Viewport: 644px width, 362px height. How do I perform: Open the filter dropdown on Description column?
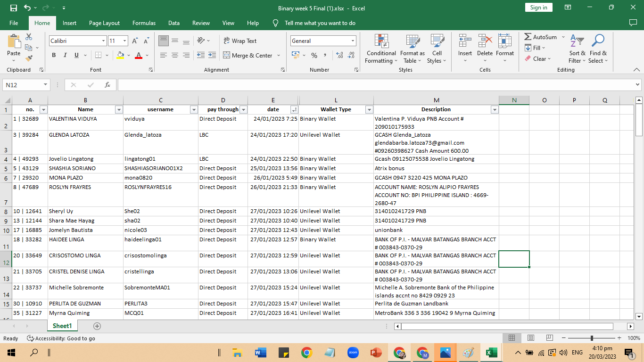(495, 109)
